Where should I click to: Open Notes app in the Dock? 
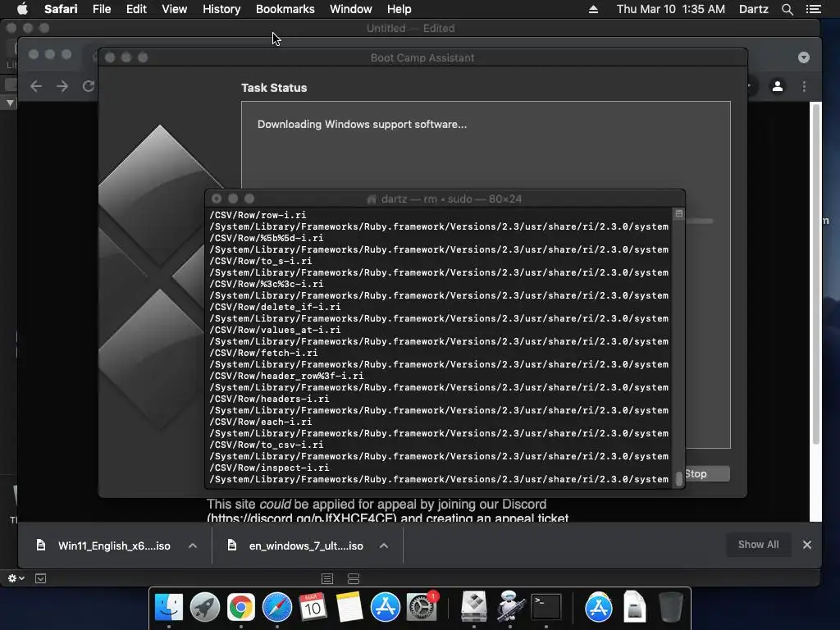(x=349, y=607)
